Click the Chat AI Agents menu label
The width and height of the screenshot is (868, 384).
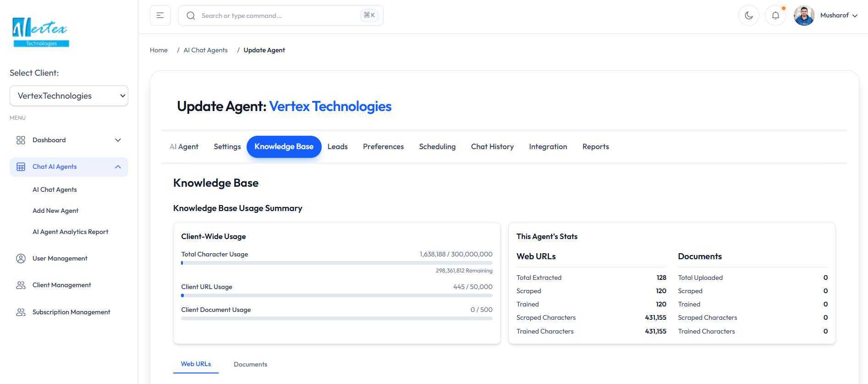(55, 167)
